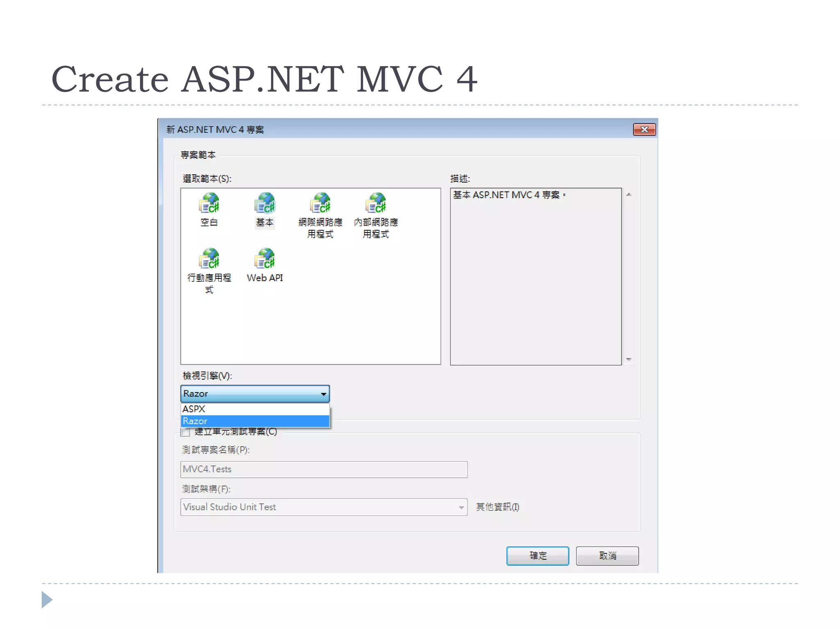Click the 測試架構(F): label

point(206,489)
